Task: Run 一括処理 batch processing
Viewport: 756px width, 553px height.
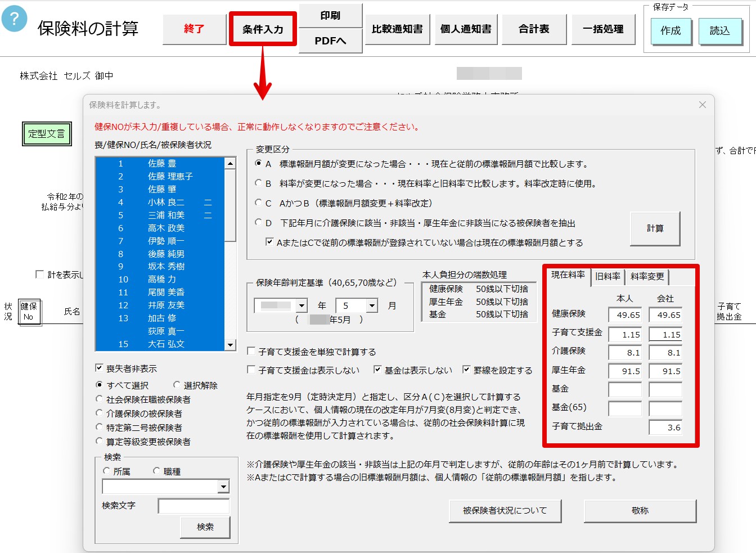Action: [x=603, y=29]
